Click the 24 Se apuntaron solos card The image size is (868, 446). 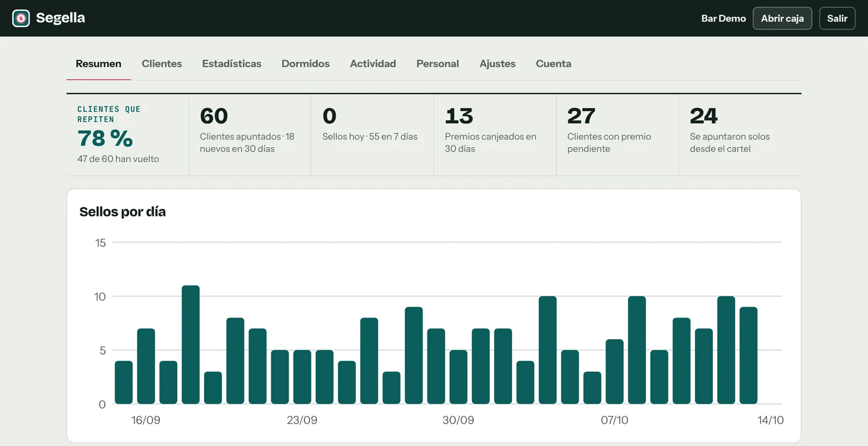pyautogui.click(x=740, y=135)
